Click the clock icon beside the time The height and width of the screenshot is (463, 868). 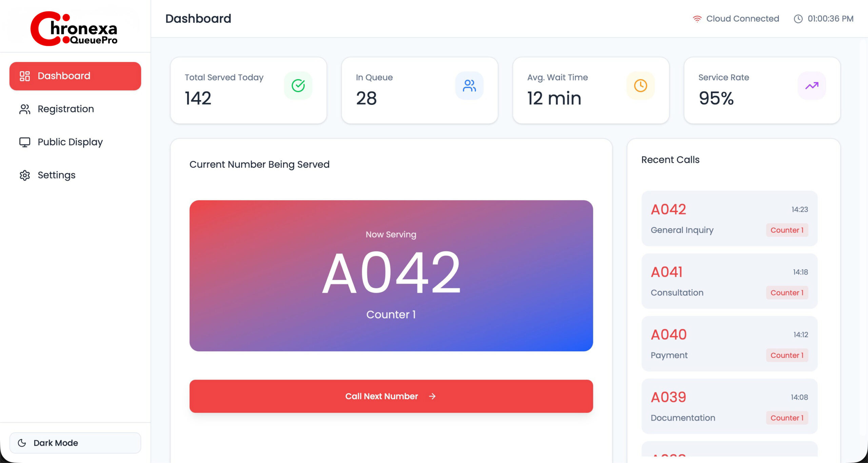point(798,19)
